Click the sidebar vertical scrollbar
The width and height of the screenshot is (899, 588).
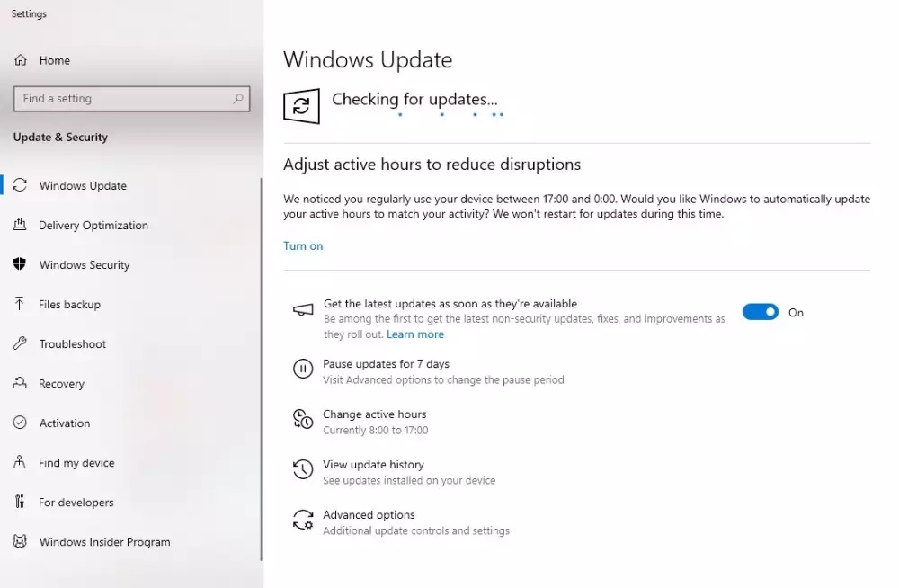tap(262, 369)
